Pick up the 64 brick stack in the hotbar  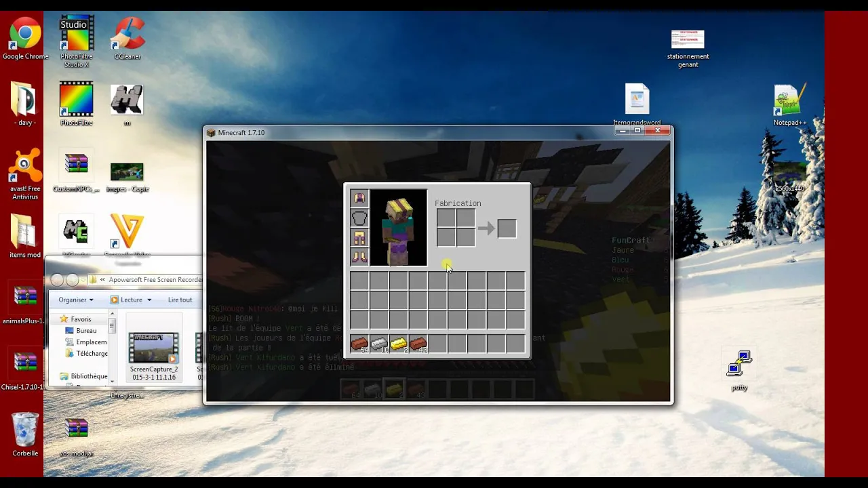359,344
